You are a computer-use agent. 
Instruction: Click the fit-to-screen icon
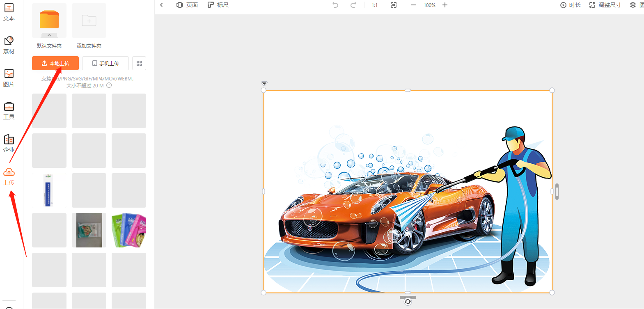click(394, 5)
